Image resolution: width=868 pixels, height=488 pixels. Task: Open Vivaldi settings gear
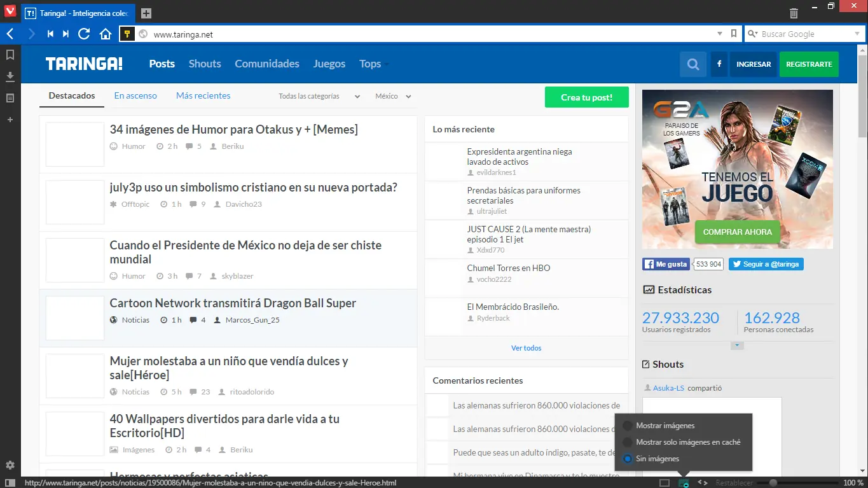tap(10, 465)
